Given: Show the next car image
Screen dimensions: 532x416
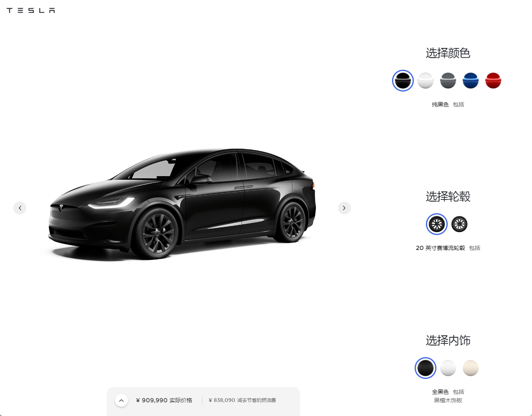Looking at the screenshot, I should pos(344,208).
